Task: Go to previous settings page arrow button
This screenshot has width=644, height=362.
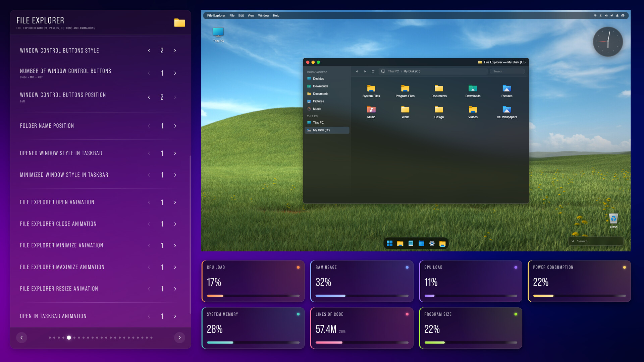Action: [22, 338]
